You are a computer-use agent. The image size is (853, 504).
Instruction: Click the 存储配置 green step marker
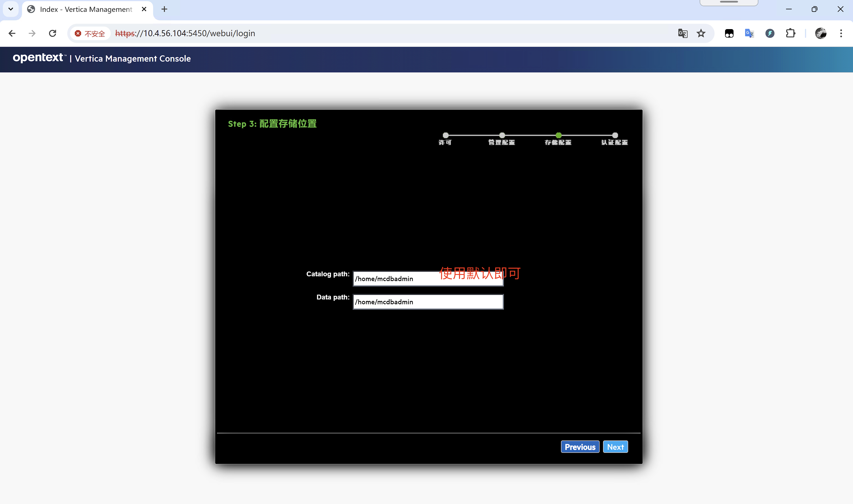(558, 135)
